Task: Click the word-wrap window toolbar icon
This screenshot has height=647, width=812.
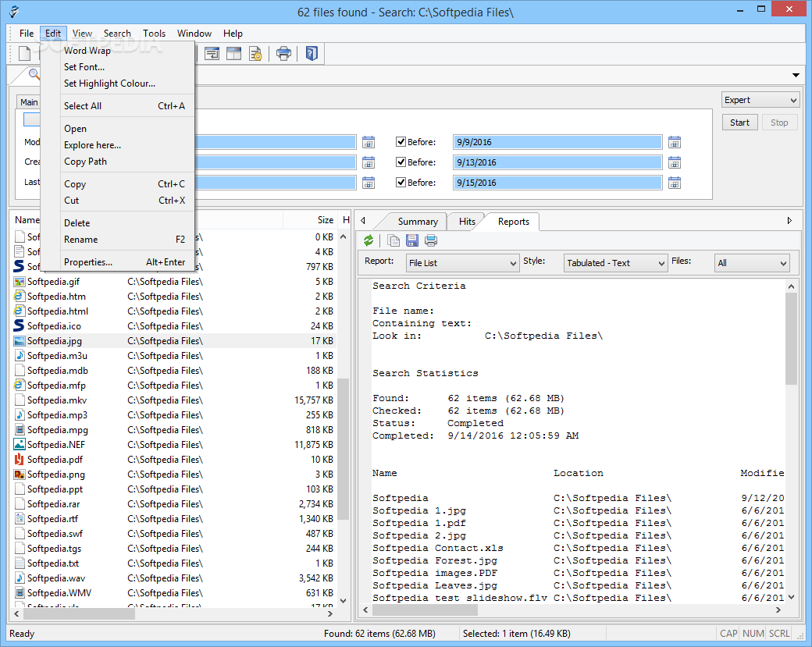Action: [x=212, y=53]
